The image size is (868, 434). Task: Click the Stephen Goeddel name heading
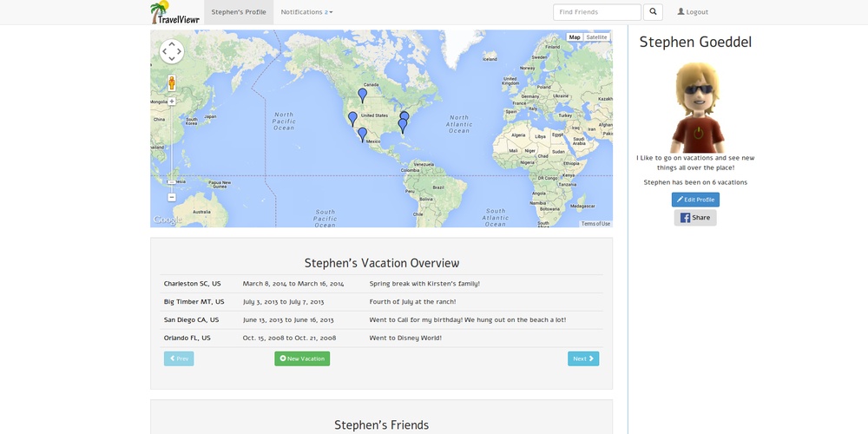coord(696,42)
